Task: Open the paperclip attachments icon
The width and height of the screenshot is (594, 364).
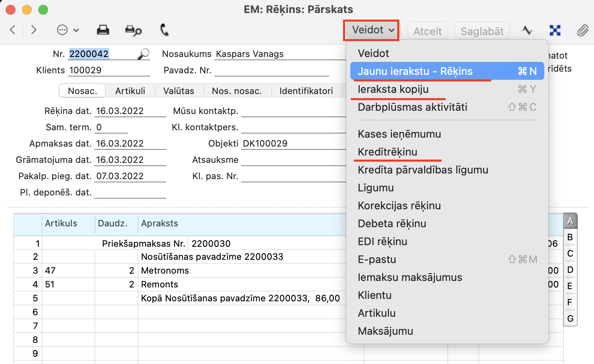Action: pyautogui.click(x=583, y=31)
